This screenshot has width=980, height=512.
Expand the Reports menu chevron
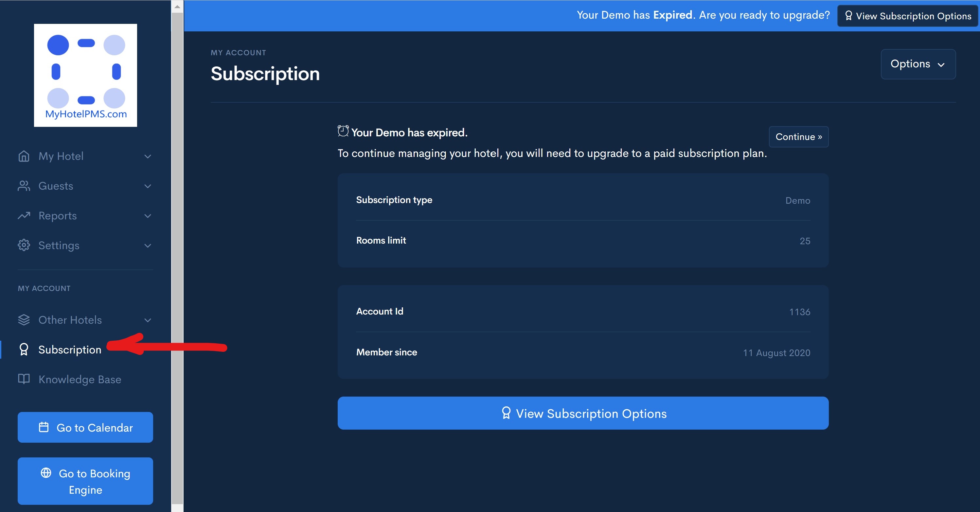coord(148,216)
